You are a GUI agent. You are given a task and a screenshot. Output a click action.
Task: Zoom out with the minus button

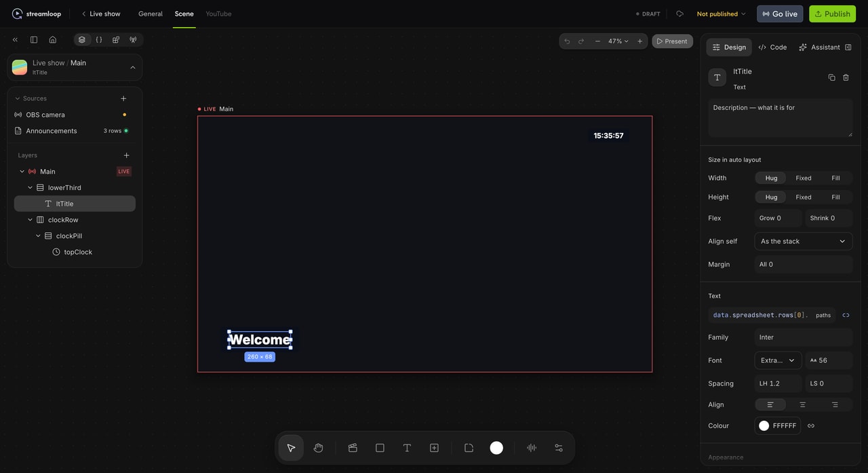click(597, 41)
